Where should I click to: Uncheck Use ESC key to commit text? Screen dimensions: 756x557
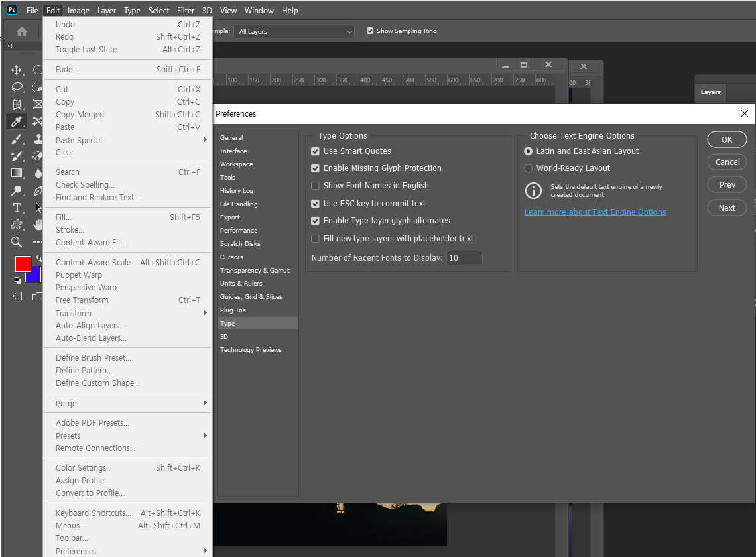pyautogui.click(x=315, y=204)
